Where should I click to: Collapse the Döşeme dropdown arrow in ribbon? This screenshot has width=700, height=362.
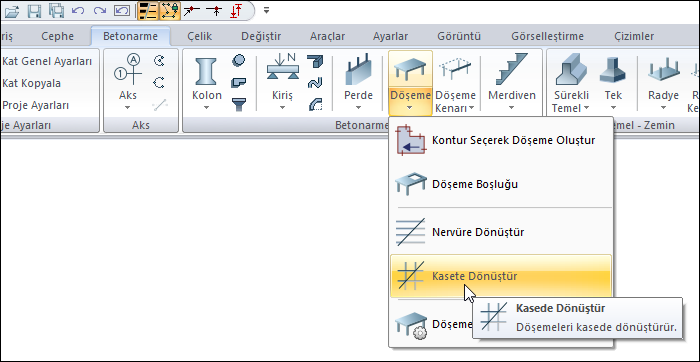tap(410, 107)
